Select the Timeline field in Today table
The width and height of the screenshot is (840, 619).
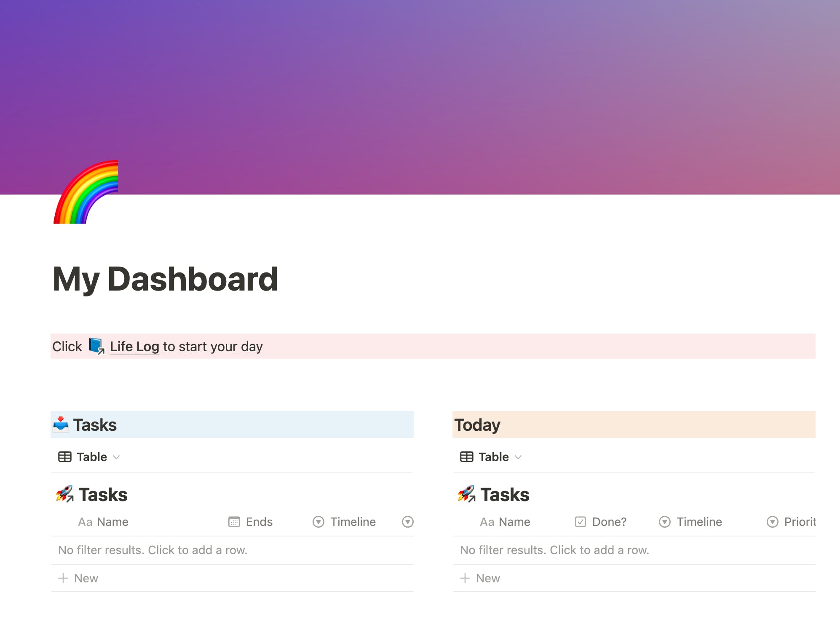point(698,521)
